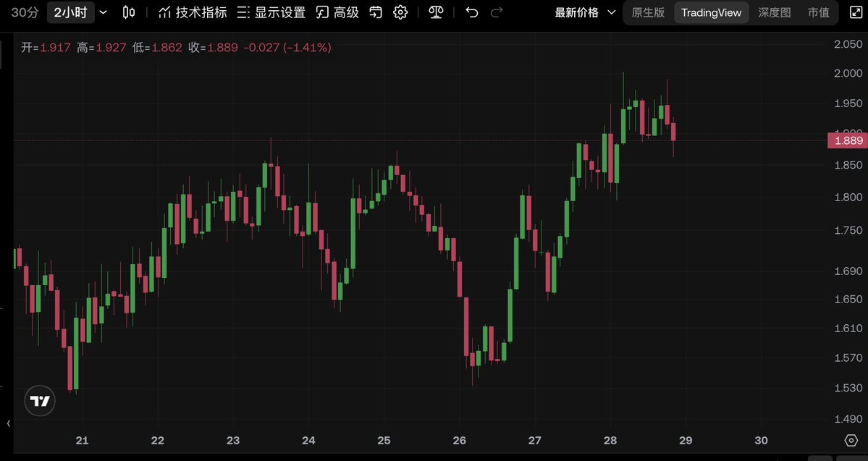Enter fullscreen chart mode
Image resolution: width=868 pixels, height=461 pixels.
[851, 12]
